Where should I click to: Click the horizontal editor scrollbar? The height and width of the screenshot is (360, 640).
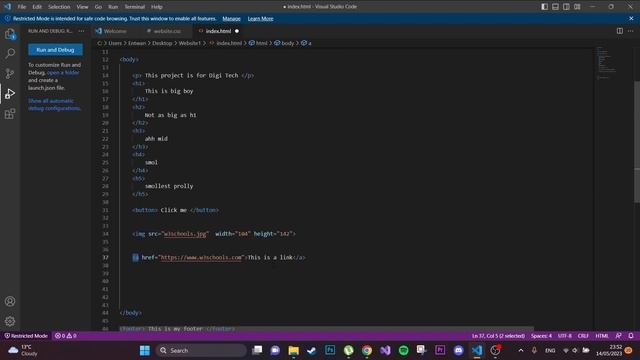point(327,329)
